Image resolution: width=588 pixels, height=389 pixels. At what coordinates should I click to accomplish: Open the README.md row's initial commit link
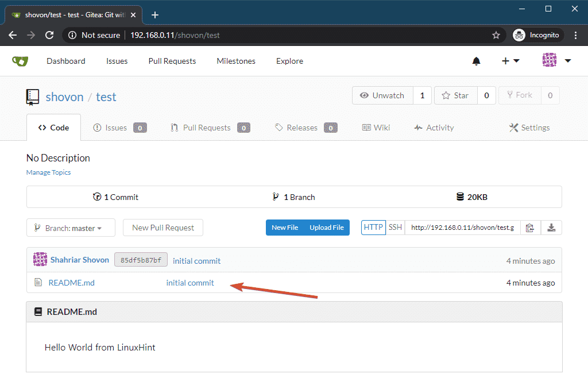point(190,283)
